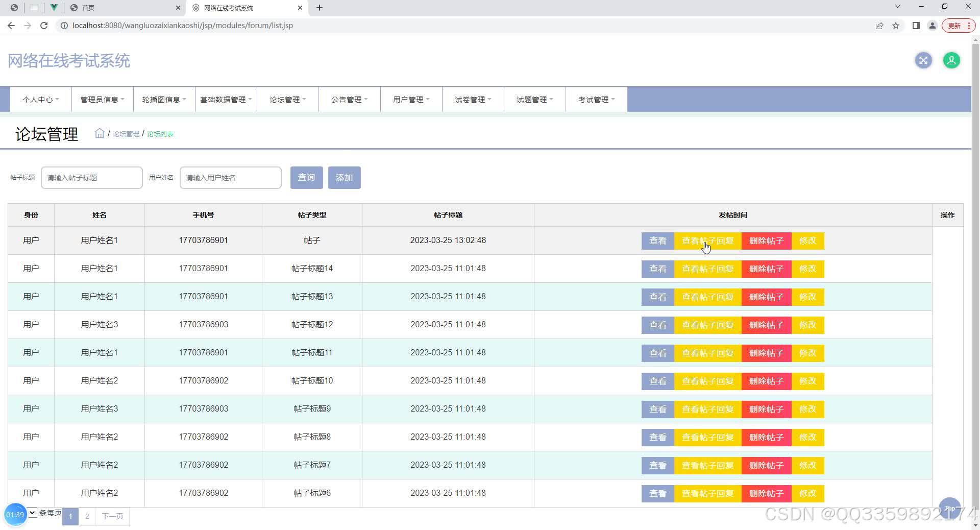Delete the post 帖子标题14
980x530 pixels.
point(766,269)
